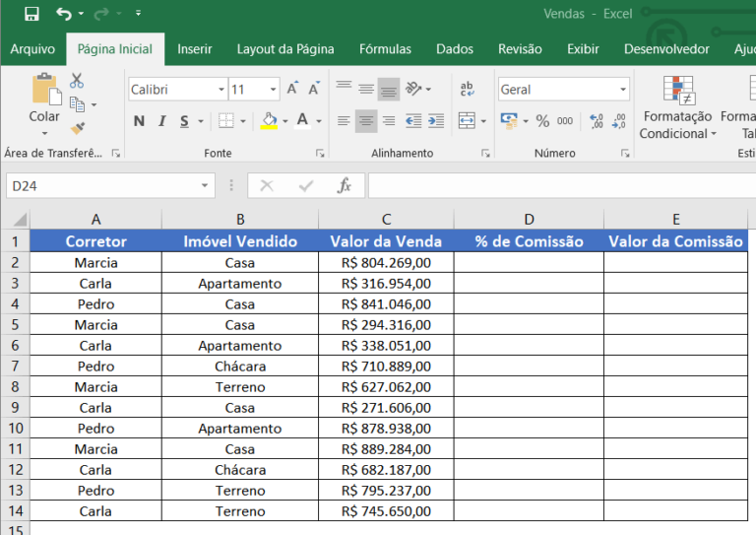This screenshot has height=535, width=756.
Task: Paste with the Colar clipboard icon
Action: coord(46,90)
